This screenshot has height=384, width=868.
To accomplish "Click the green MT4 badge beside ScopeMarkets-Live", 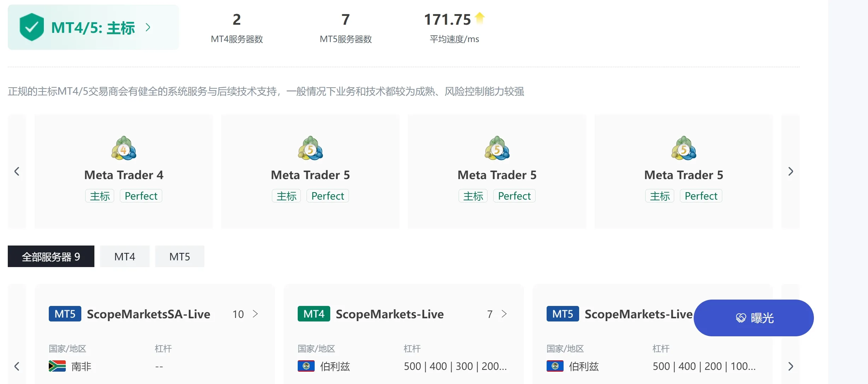I will [314, 314].
